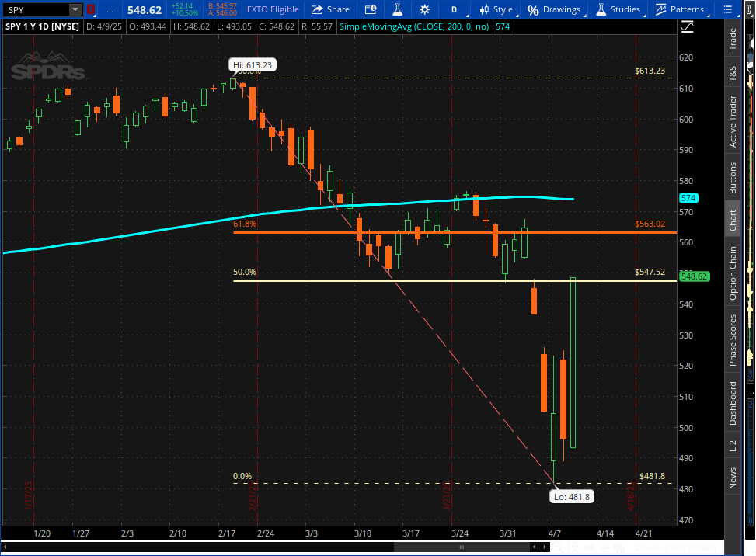
Task: Click the $481.8 Fibonacci price label
Action: (x=653, y=477)
